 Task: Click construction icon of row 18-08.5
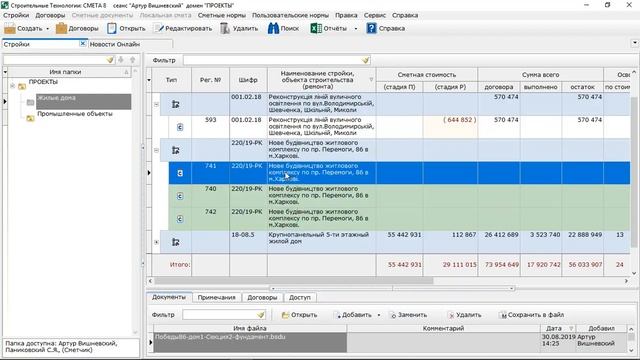(x=176, y=242)
